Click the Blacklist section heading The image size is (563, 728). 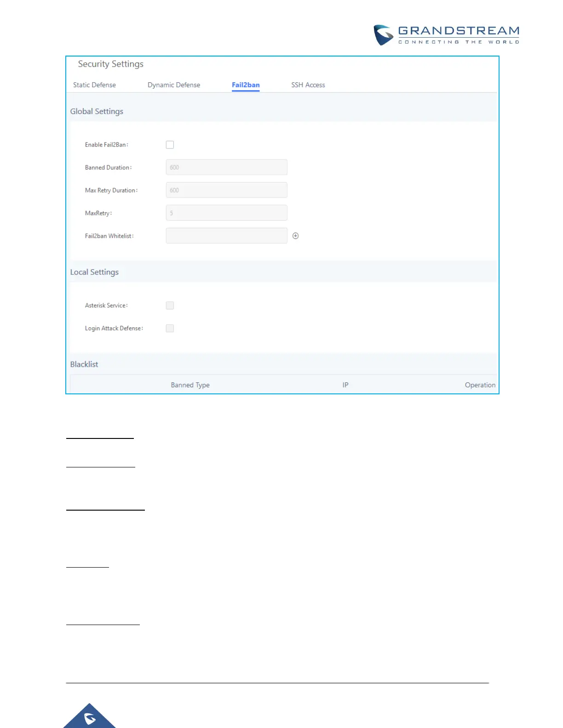pyautogui.click(x=84, y=364)
